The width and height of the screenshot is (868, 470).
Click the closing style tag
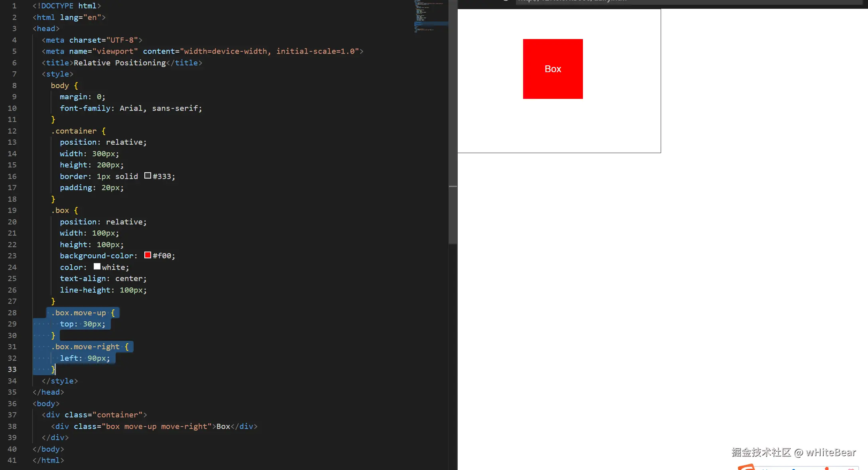tap(60, 381)
